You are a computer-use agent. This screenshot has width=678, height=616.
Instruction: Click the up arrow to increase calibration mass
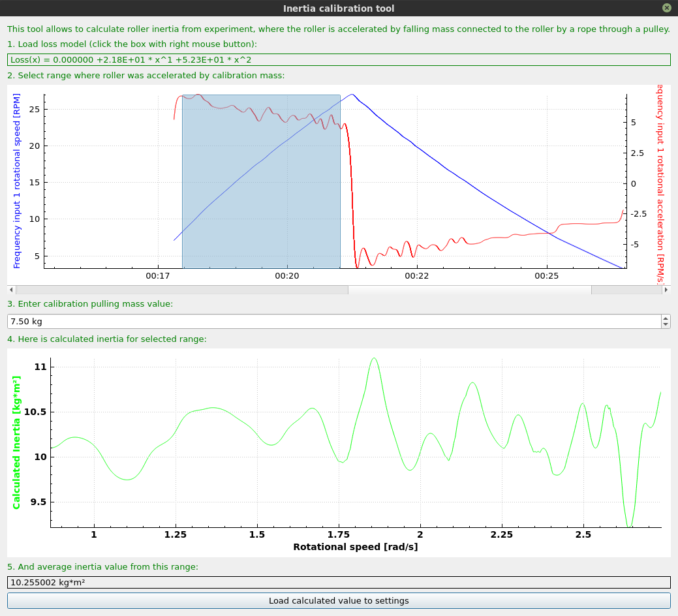click(666, 318)
